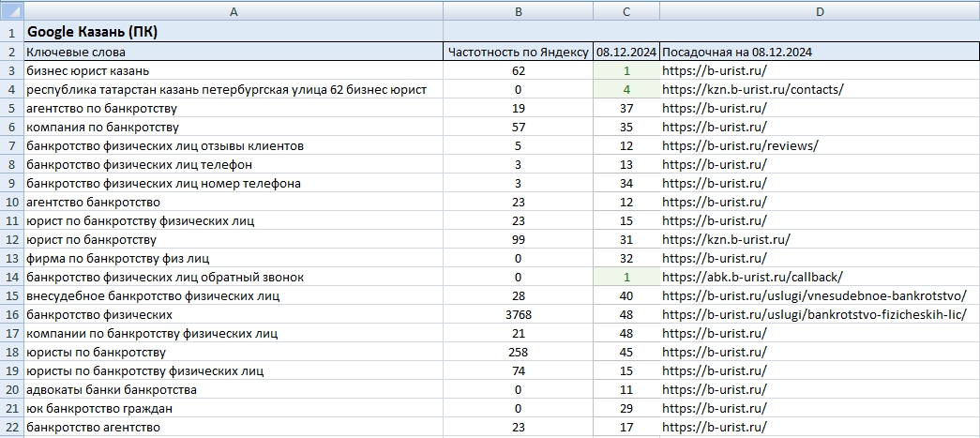This screenshot has height=438, width=980.
Task: Click frequency value 3768
Action: click(x=518, y=314)
